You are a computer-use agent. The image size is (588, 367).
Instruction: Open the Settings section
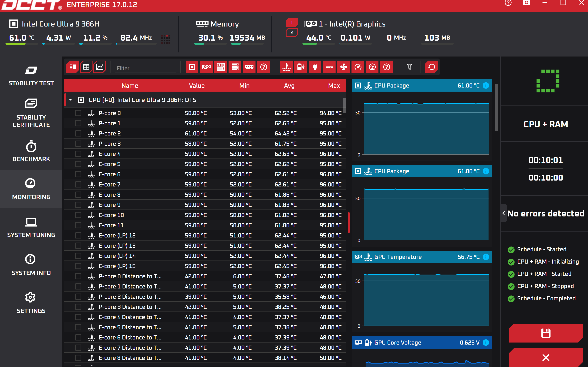click(x=31, y=303)
